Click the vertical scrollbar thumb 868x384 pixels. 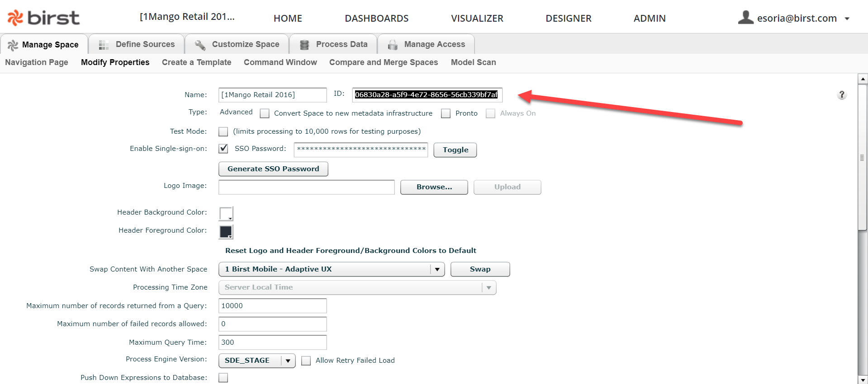point(863,157)
